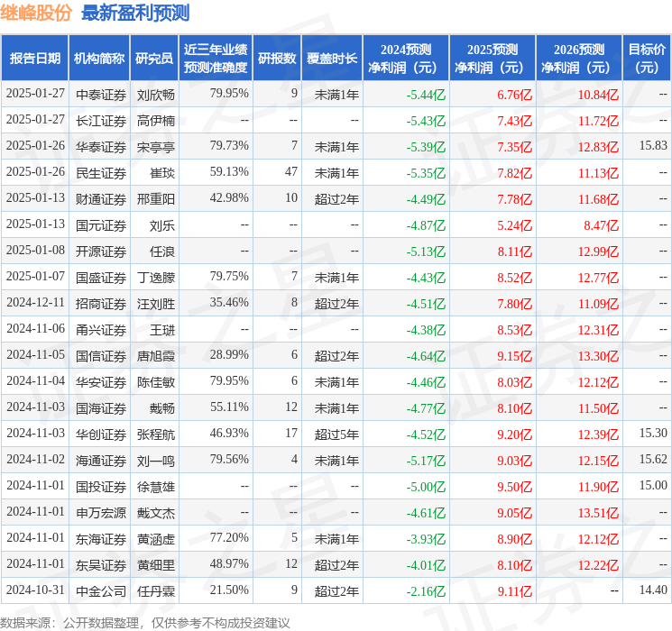The width and height of the screenshot is (672, 631).
Task: Click the 继峰股份 title text
Action: (36, 13)
